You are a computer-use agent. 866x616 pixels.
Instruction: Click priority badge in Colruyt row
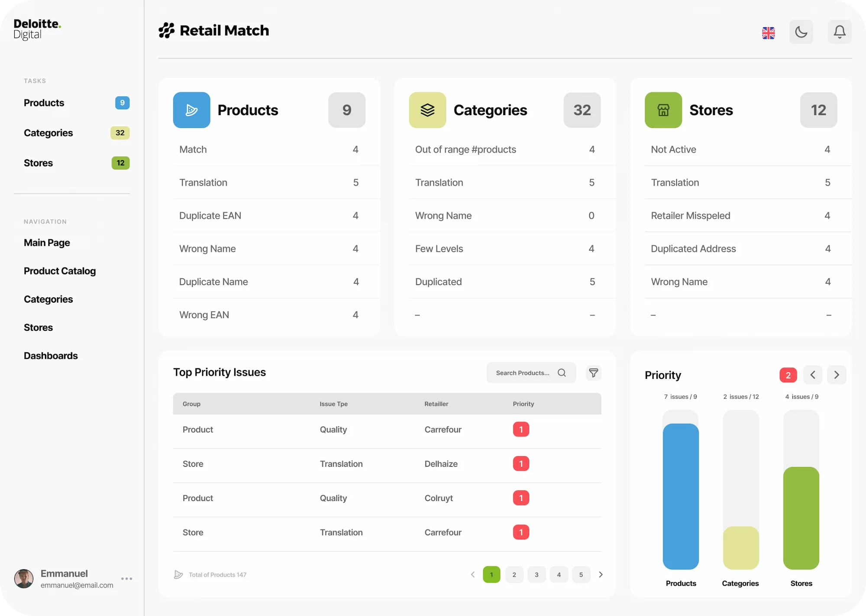coord(521,498)
